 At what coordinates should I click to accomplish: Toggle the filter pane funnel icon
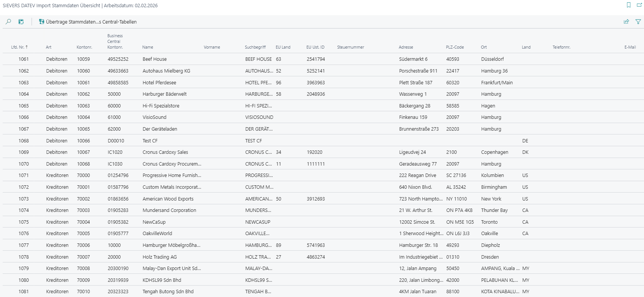(x=638, y=22)
